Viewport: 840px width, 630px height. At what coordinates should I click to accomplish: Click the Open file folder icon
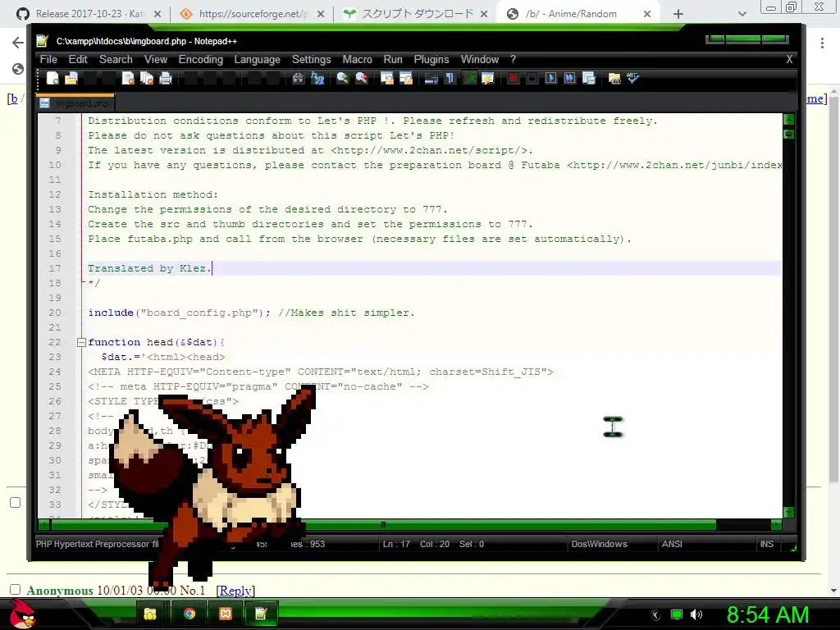click(71, 78)
